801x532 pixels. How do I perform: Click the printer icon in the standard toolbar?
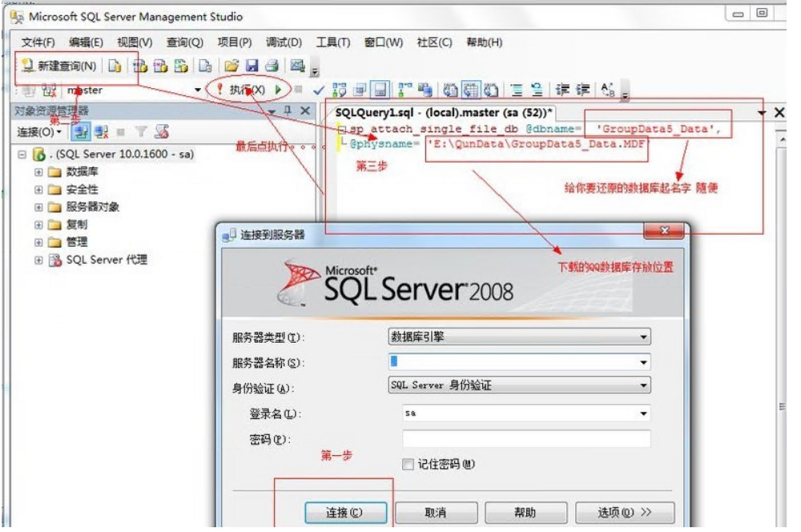[x=272, y=66]
